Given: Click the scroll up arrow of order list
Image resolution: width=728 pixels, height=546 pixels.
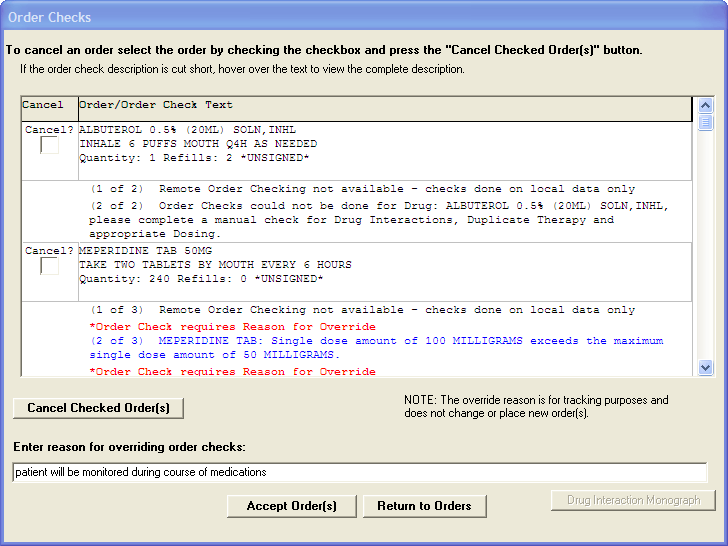Looking at the screenshot, I should pos(705,105).
